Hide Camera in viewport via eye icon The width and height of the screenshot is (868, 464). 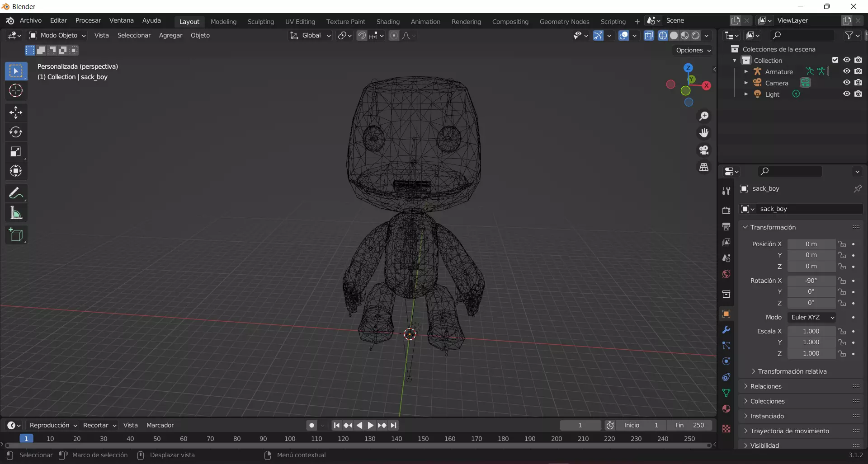pos(847,83)
